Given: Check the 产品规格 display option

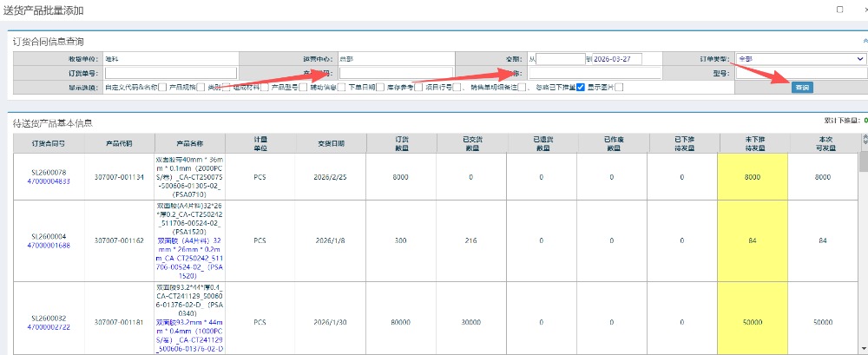Looking at the screenshot, I should pyautogui.click(x=201, y=88).
